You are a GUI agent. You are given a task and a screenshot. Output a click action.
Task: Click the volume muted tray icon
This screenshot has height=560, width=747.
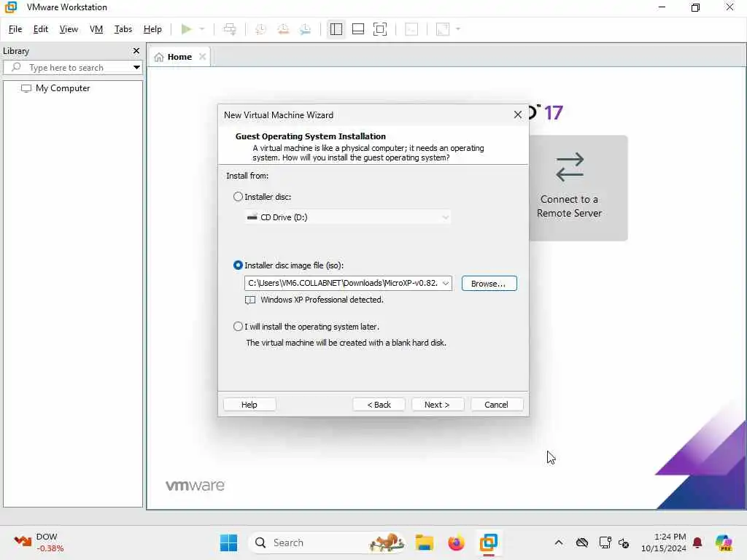pyautogui.click(x=624, y=542)
